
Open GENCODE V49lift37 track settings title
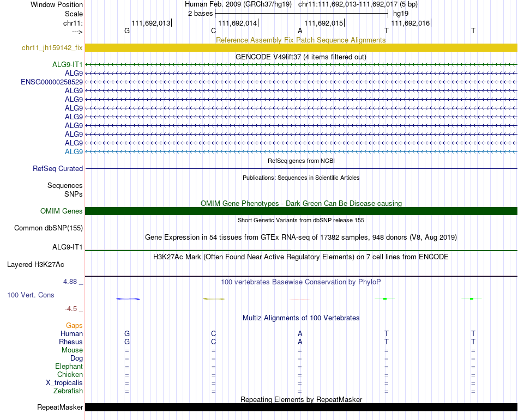tap(300, 57)
